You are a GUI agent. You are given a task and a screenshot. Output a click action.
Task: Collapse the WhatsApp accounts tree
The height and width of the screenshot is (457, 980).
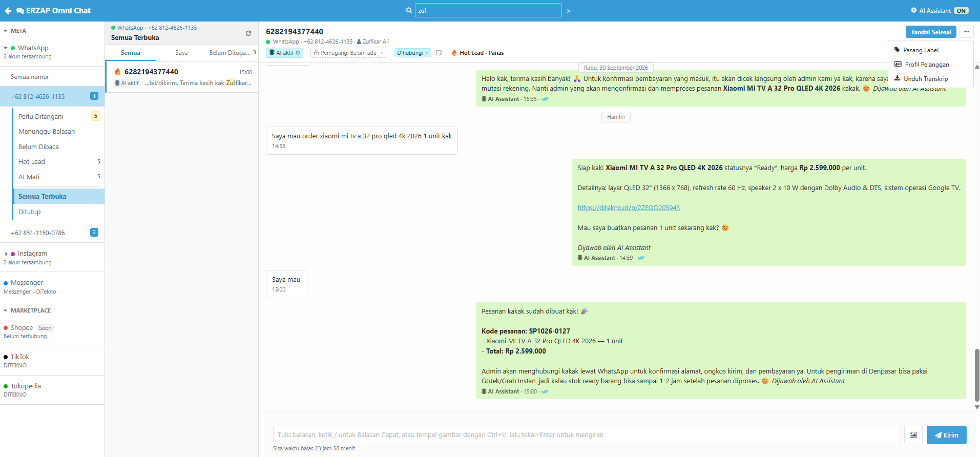click(x=6, y=48)
